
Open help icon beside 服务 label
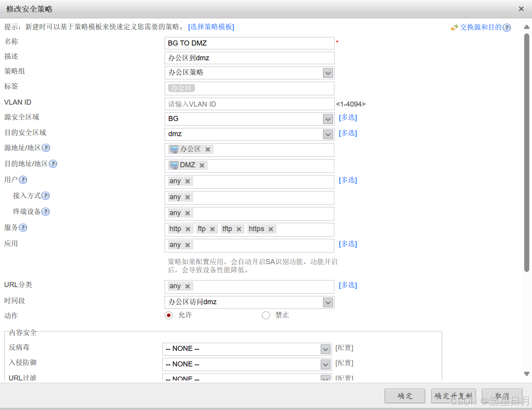23,228
